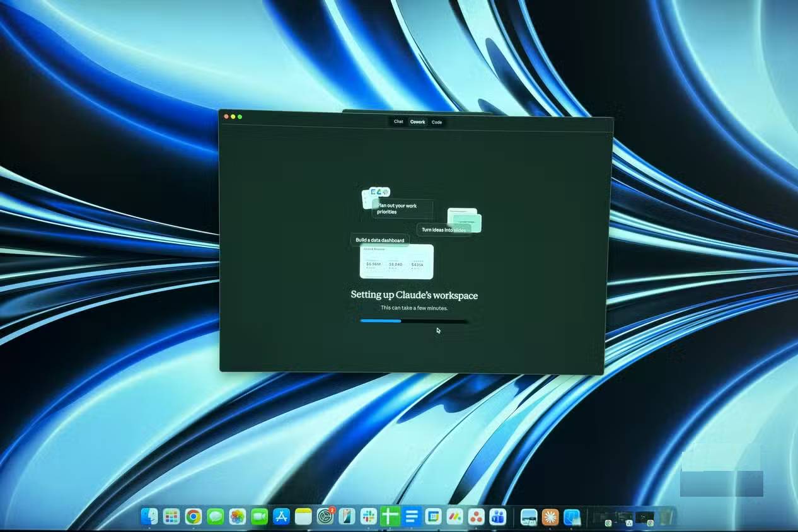
Task: Open Slack in the dock
Action: pyautogui.click(x=368, y=517)
